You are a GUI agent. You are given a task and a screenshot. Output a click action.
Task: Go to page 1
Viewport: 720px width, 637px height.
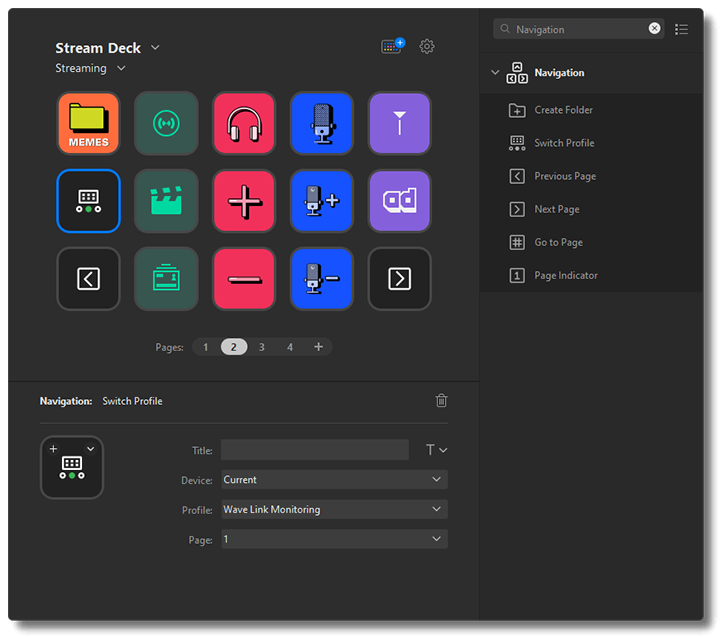point(206,347)
